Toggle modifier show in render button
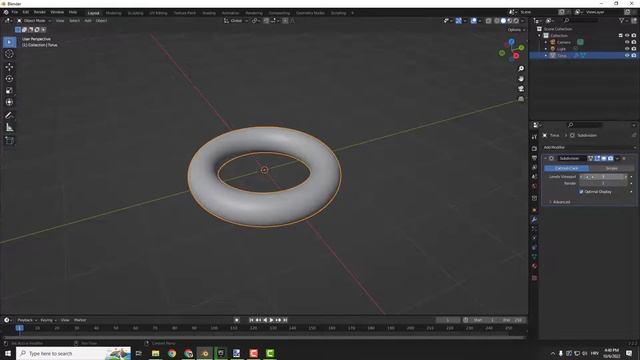The image size is (640, 360). click(x=610, y=158)
